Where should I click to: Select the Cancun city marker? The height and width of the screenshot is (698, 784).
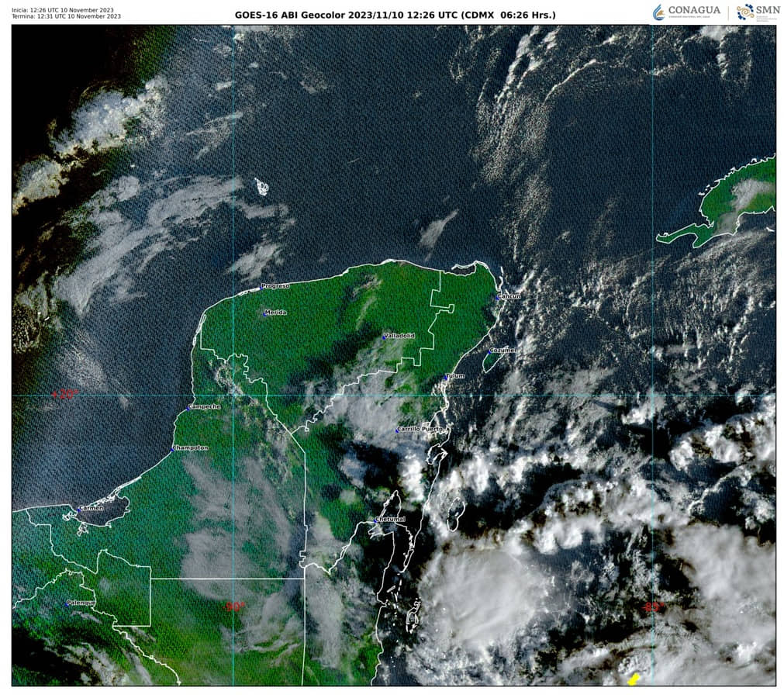[x=499, y=296]
